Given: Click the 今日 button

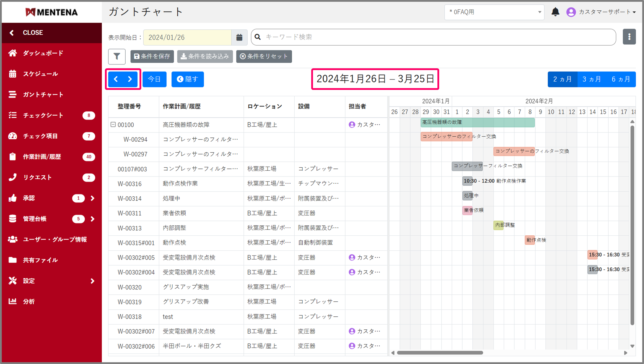Looking at the screenshot, I should [154, 79].
